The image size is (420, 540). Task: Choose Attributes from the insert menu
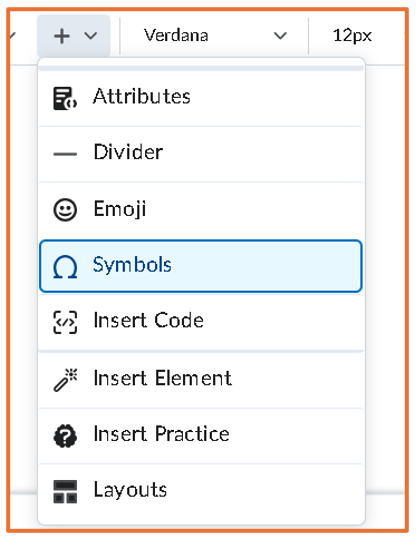(x=201, y=98)
